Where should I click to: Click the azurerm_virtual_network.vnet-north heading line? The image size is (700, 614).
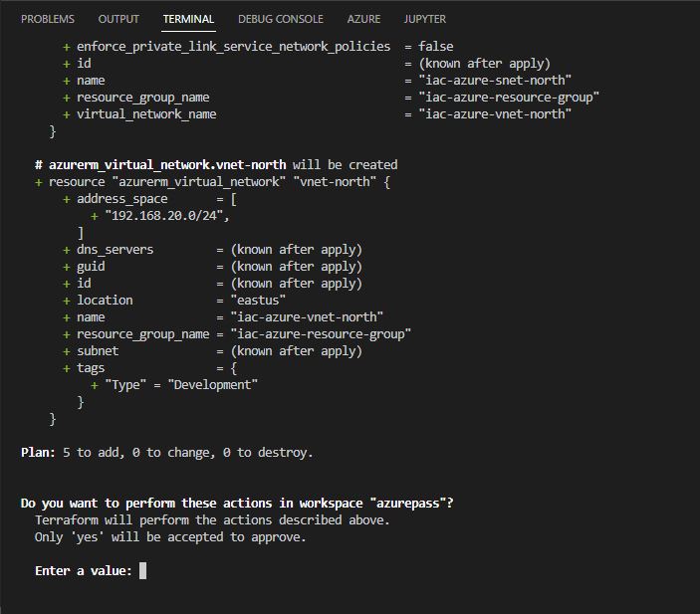pyautogui.click(x=216, y=165)
